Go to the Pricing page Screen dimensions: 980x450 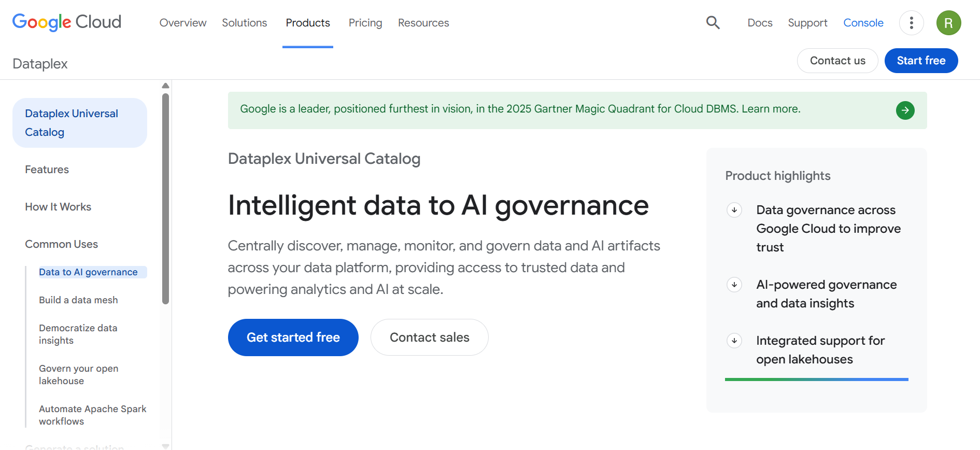tap(365, 23)
